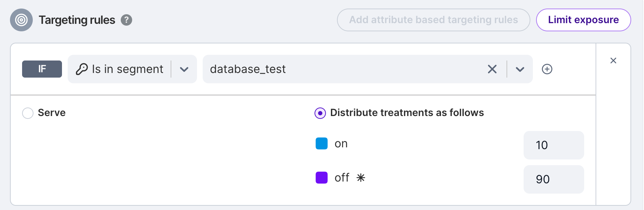Click Add attribute based targeting rules
Screen dimensions: 644x210
(433, 20)
